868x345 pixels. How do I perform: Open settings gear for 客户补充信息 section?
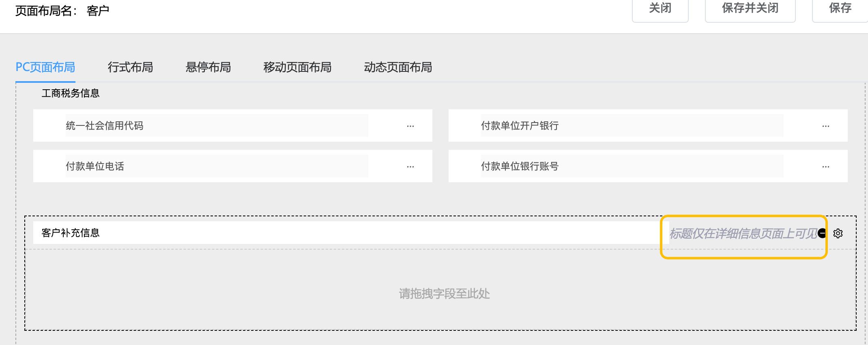click(838, 233)
